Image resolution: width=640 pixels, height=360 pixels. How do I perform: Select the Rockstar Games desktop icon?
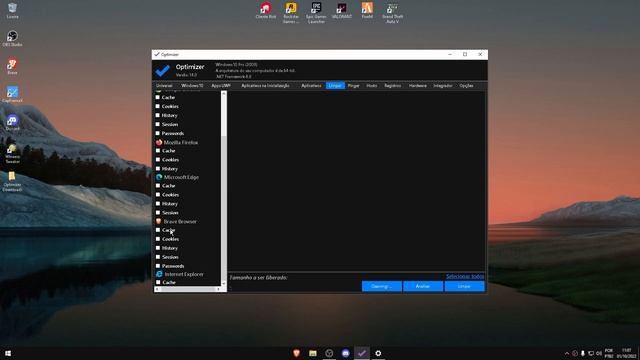coord(291,13)
